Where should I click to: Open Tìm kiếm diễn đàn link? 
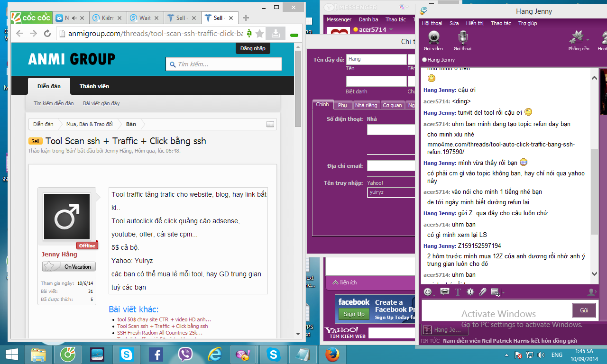pyautogui.click(x=54, y=103)
